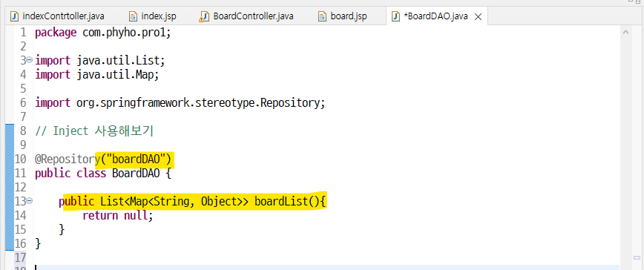Click the overview ruler marker at editor's right edge
Viewport: 644px width, 270px height.
point(637,257)
